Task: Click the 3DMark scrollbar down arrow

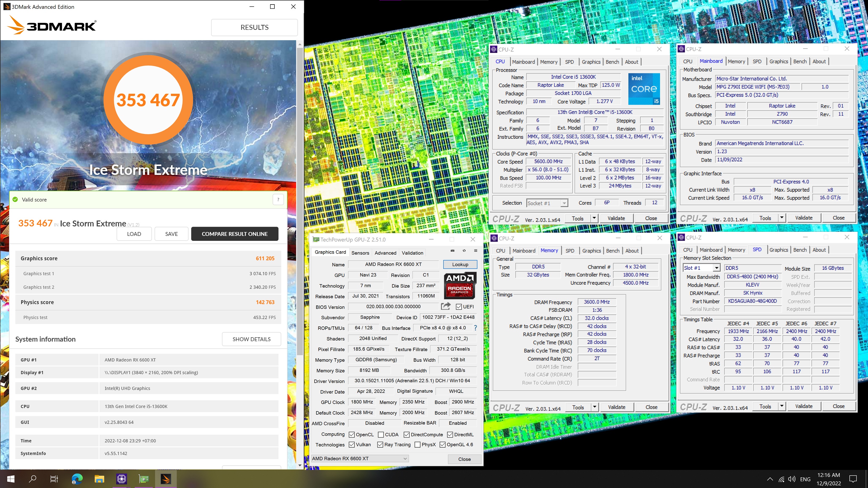Action: (299, 465)
